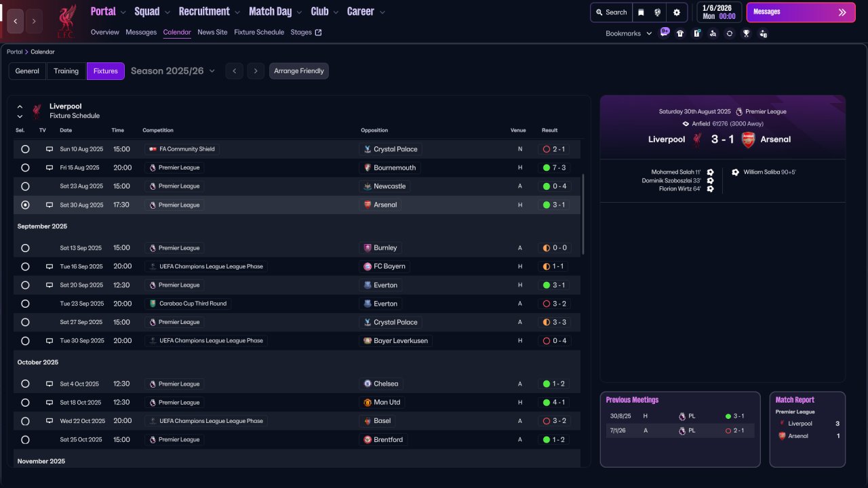Click the Liverpool crest in match summary header

click(698, 140)
